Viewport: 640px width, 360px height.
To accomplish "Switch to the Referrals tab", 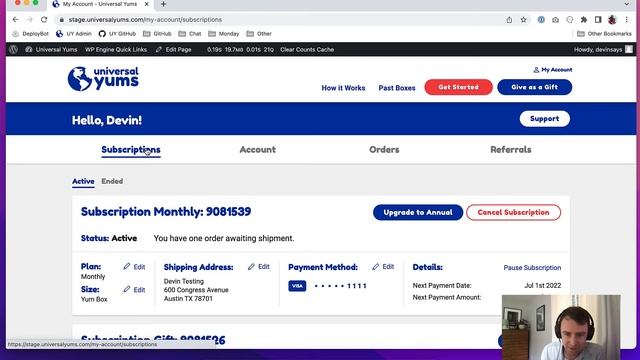I will [x=511, y=150].
